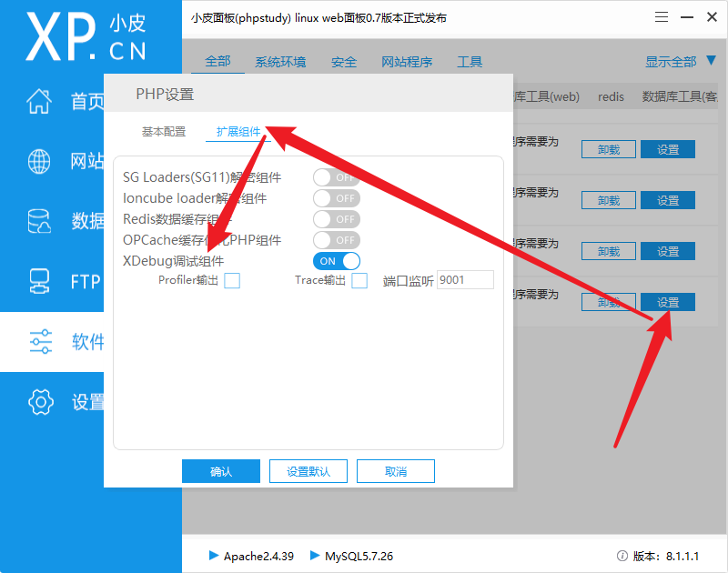The image size is (728, 573).
Task: Click the version info icon
Action: tap(622, 556)
